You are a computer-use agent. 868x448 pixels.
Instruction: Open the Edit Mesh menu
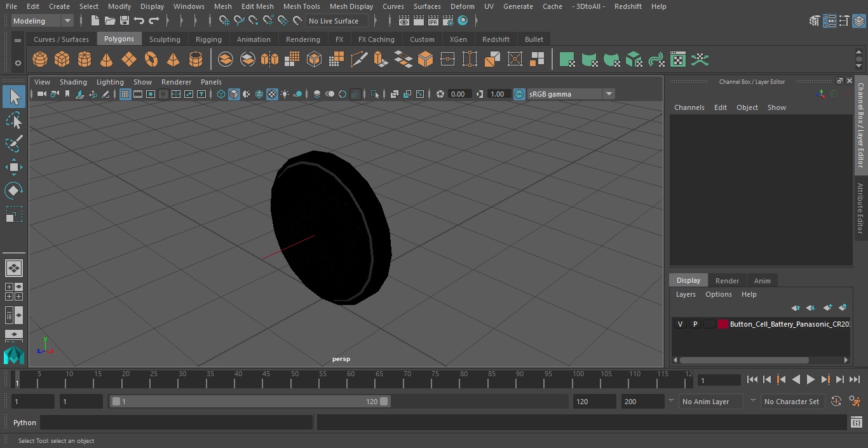257,6
